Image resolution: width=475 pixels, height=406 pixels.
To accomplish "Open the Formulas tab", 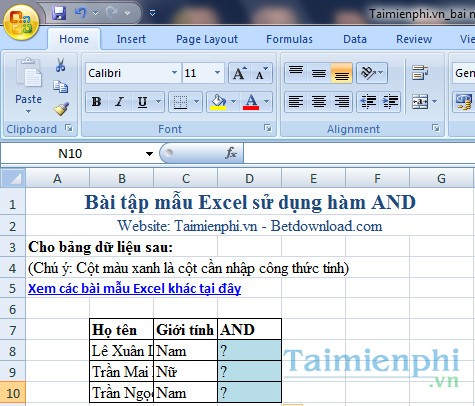I will [x=289, y=39].
